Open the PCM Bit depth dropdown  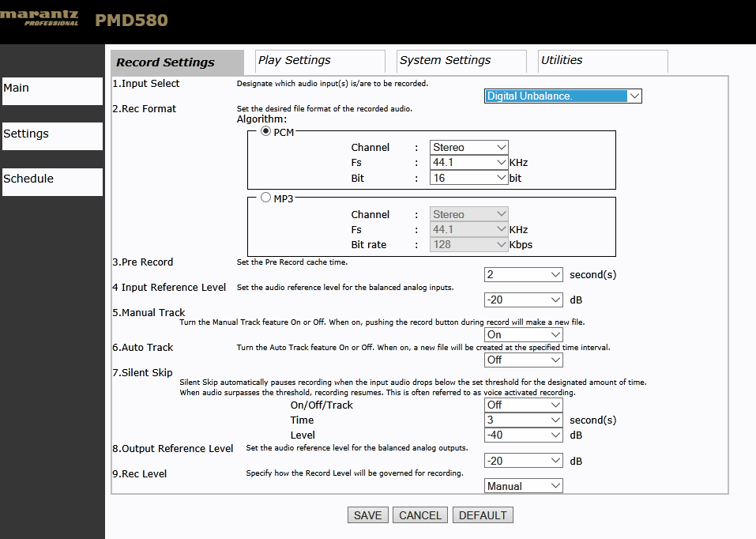[468, 178]
